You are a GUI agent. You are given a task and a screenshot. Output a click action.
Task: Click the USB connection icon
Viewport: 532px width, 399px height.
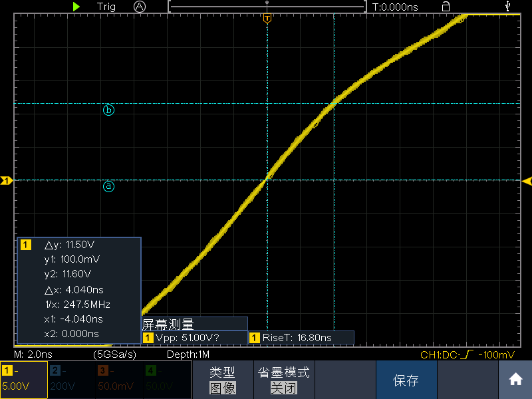pyautogui.click(x=509, y=7)
